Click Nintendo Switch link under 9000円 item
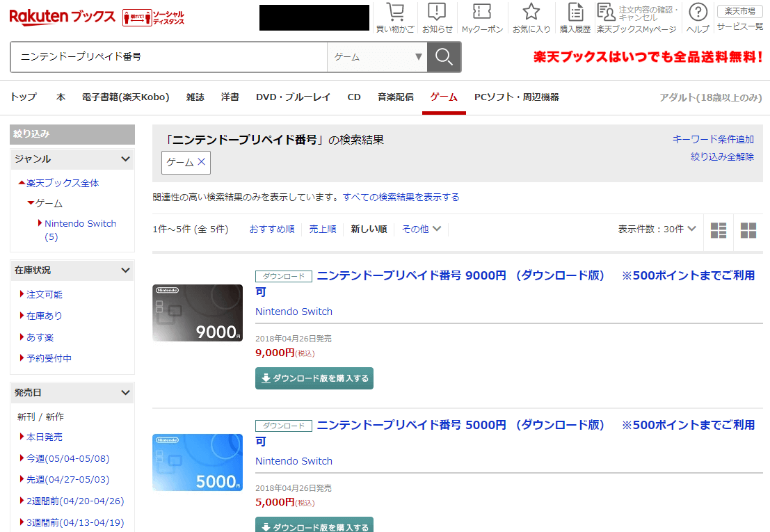 294,312
